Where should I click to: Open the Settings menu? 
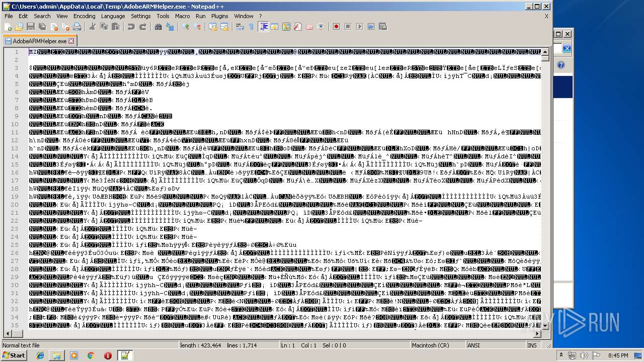tap(140, 16)
